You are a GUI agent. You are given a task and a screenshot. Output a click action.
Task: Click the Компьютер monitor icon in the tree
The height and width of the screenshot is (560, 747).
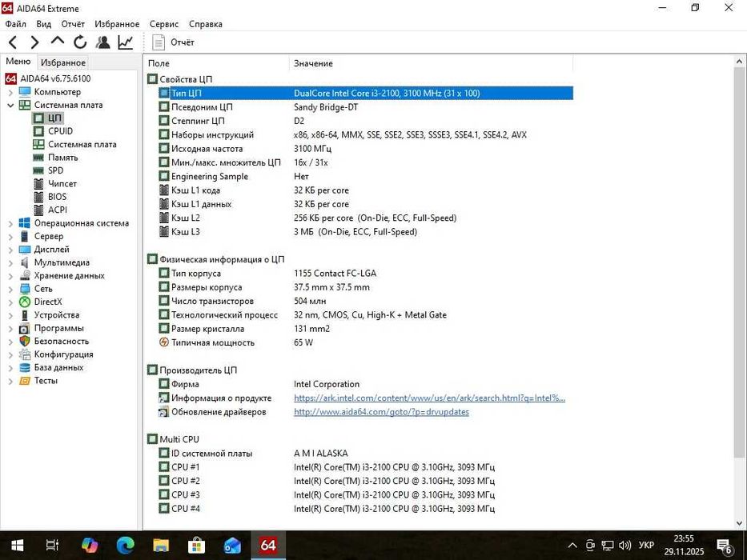click(x=25, y=91)
